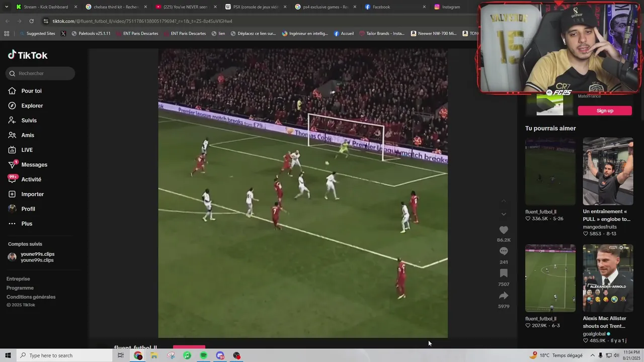644x362 pixels.
Task: Show hidden system tray icons
Action: 592,355
